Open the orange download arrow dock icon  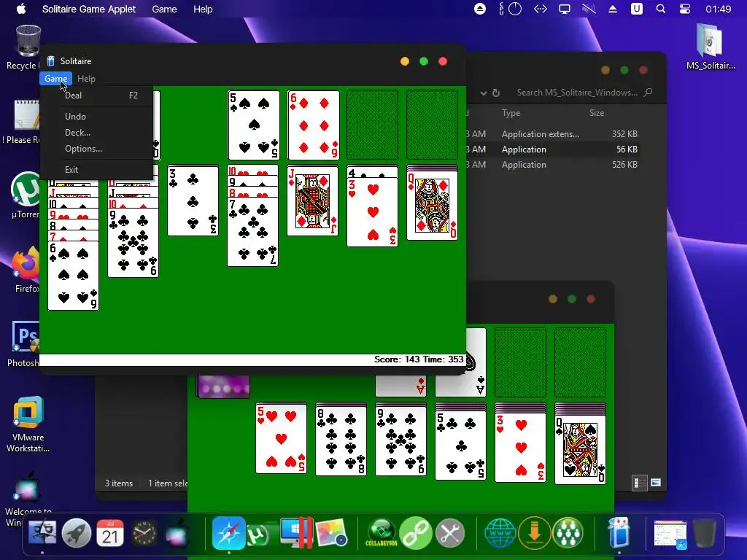click(x=534, y=533)
